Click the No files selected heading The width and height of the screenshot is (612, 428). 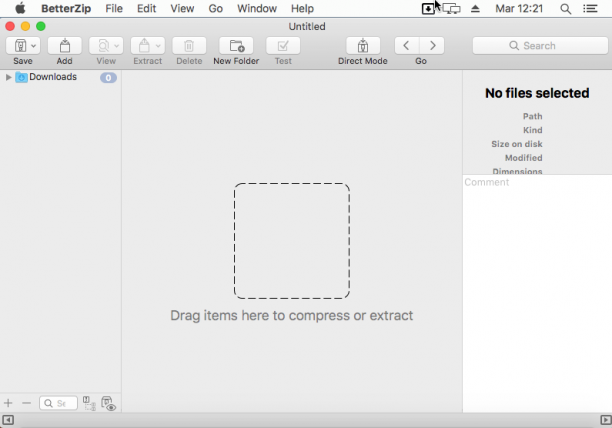coord(537,93)
